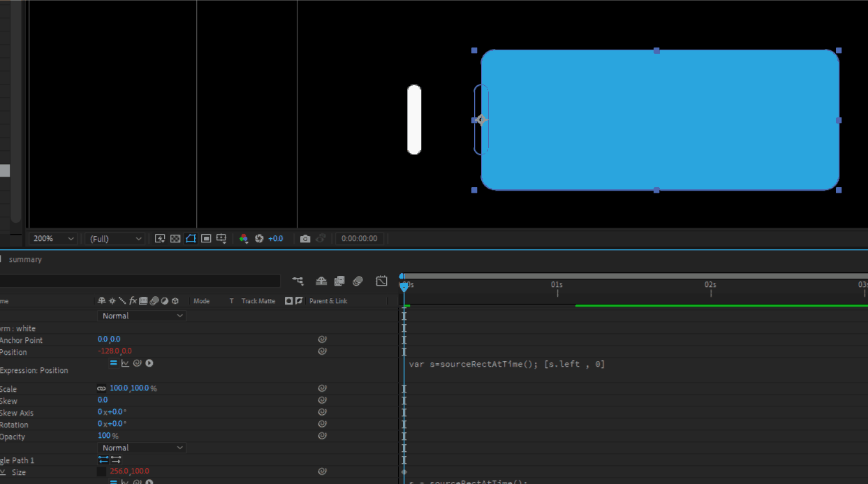Click the current-time indicator on the timeline
This screenshot has width=868, height=484.
point(404,285)
